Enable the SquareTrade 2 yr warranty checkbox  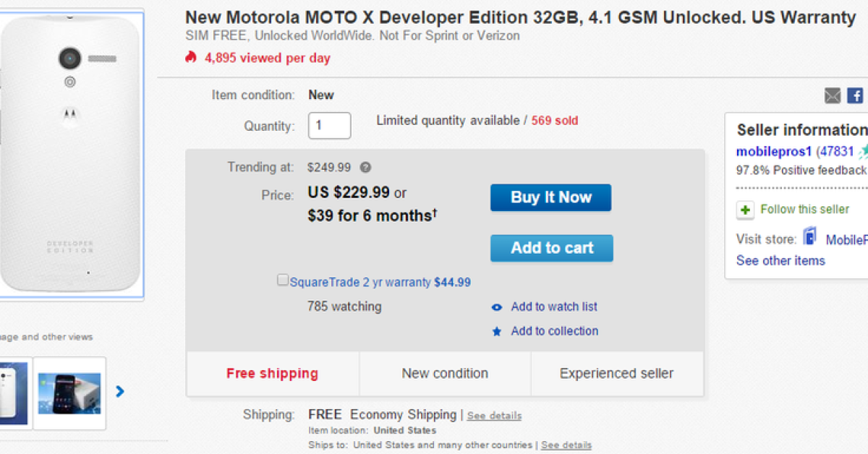pyautogui.click(x=283, y=280)
